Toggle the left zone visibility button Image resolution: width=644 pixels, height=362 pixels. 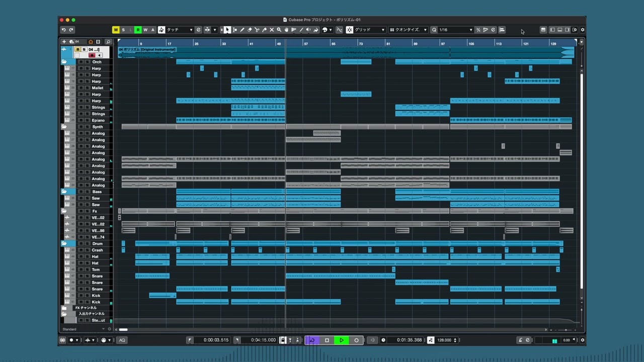[552, 30]
